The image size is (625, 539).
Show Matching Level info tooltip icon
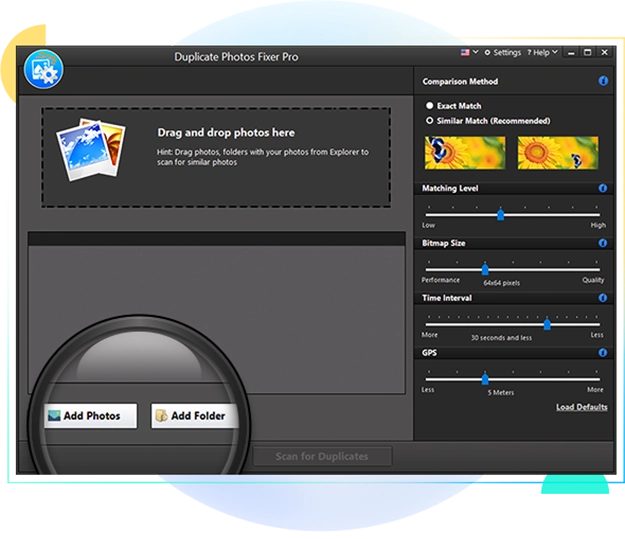tap(603, 188)
